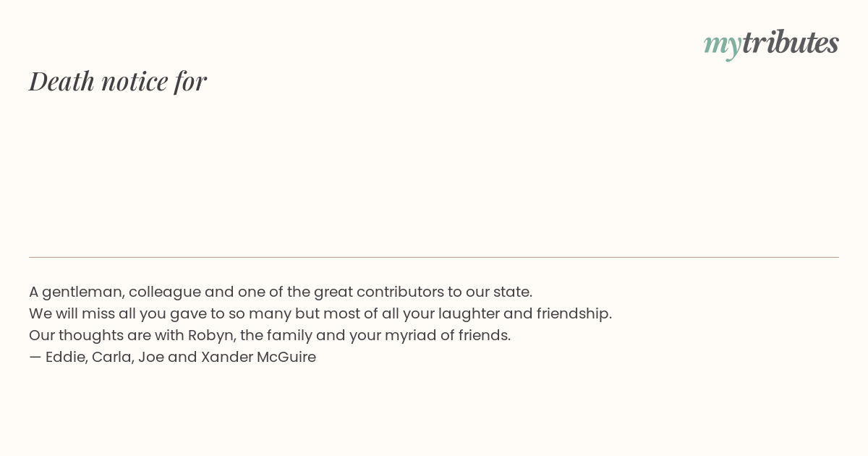Click the green "my" in the logo
The image size is (868, 456).
722,46
